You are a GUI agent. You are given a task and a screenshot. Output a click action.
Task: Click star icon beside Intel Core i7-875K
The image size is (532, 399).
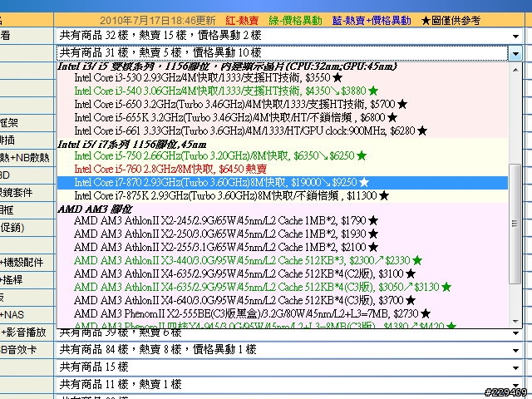coord(384,196)
